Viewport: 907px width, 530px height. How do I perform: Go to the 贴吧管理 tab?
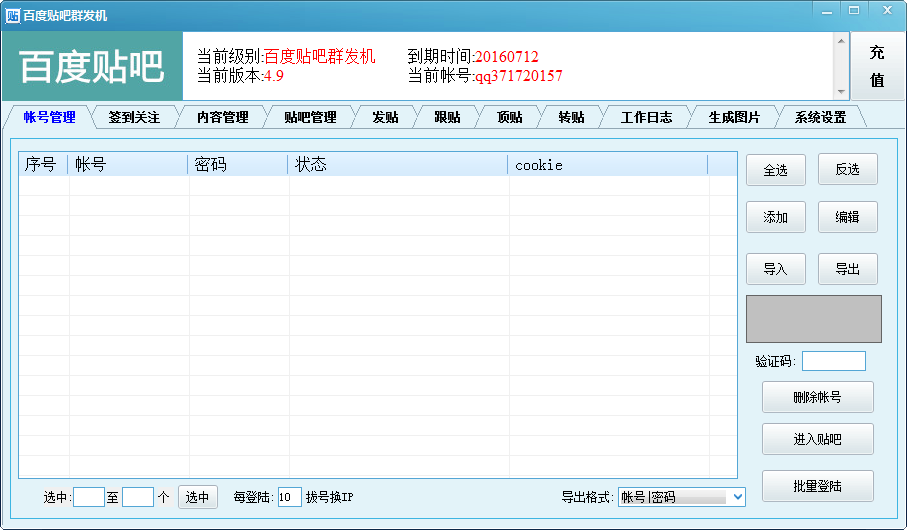tap(310, 117)
